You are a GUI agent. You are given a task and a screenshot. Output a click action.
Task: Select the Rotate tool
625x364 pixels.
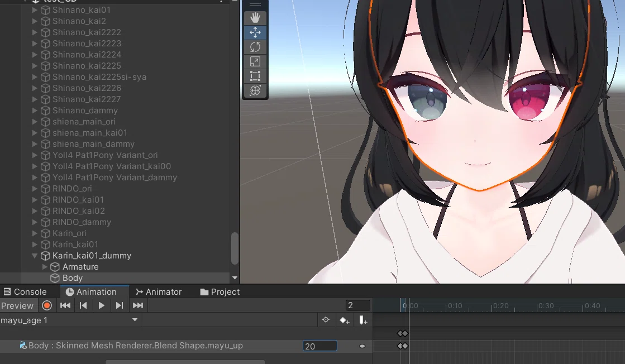(x=255, y=47)
